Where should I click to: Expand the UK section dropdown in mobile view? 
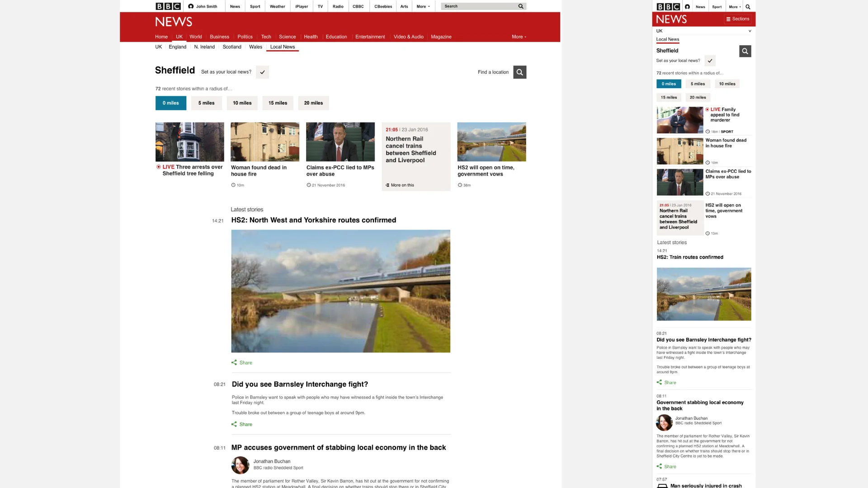coord(750,31)
